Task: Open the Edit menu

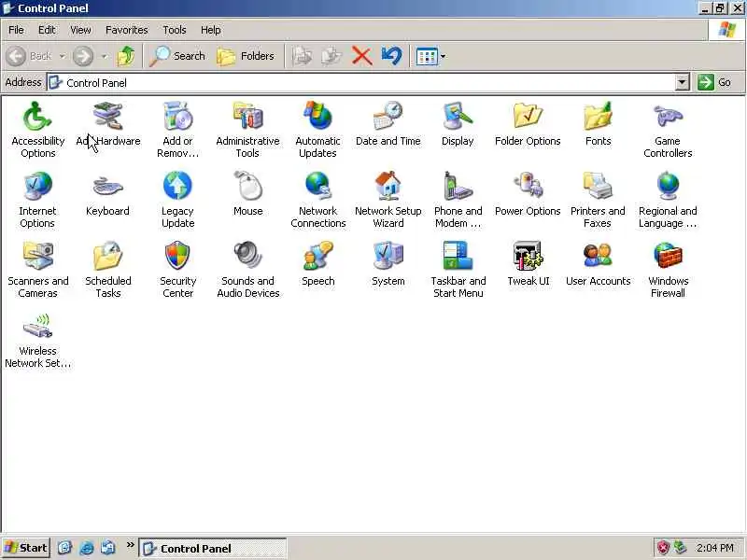Action: (x=47, y=30)
